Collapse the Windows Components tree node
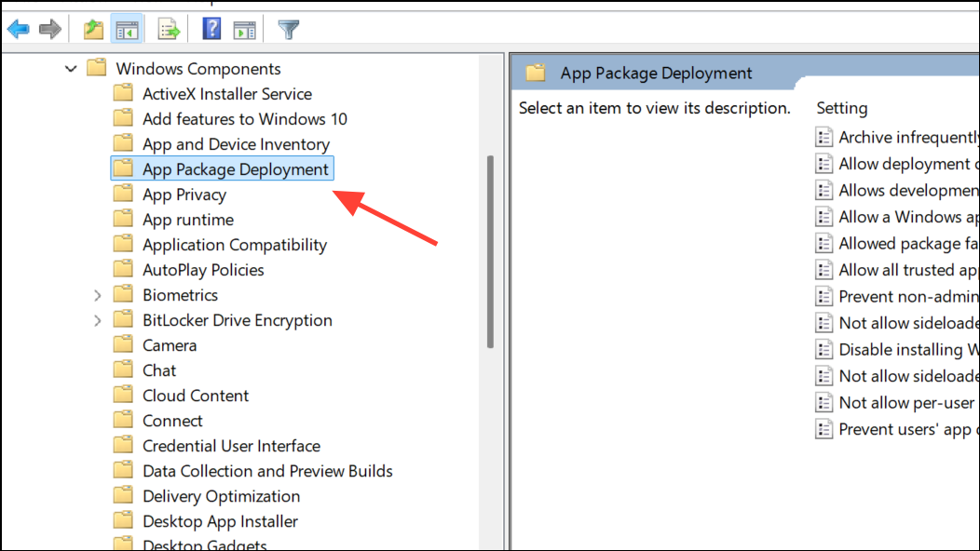The height and width of the screenshot is (551, 980). 71,68
